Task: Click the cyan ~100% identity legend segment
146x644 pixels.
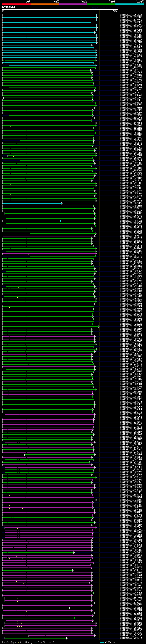Action: tap(130, 4)
